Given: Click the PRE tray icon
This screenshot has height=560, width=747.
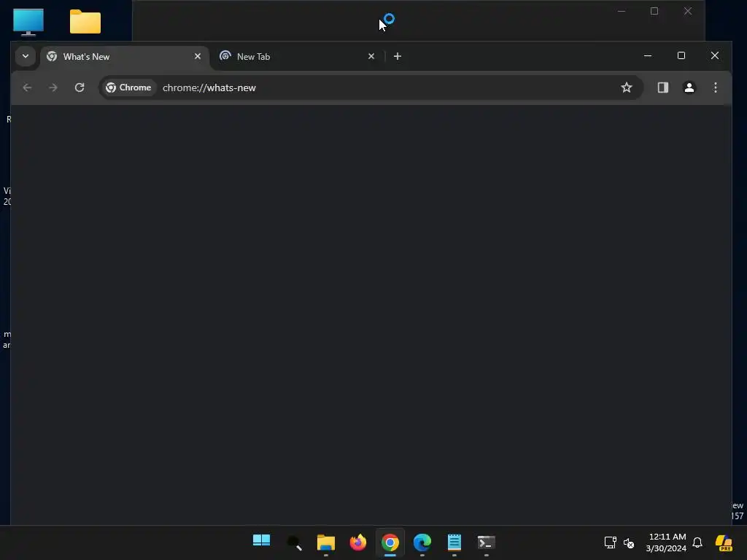Looking at the screenshot, I should [x=724, y=542].
